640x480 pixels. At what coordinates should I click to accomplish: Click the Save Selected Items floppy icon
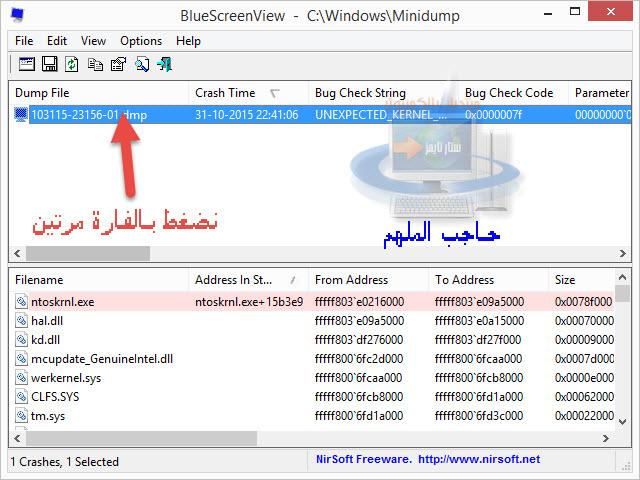(x=50, y=64)
